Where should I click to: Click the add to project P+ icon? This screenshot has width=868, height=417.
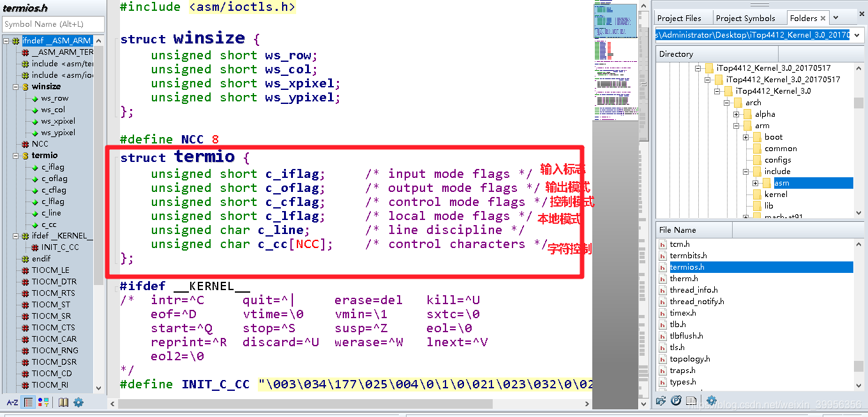point(675,401)
